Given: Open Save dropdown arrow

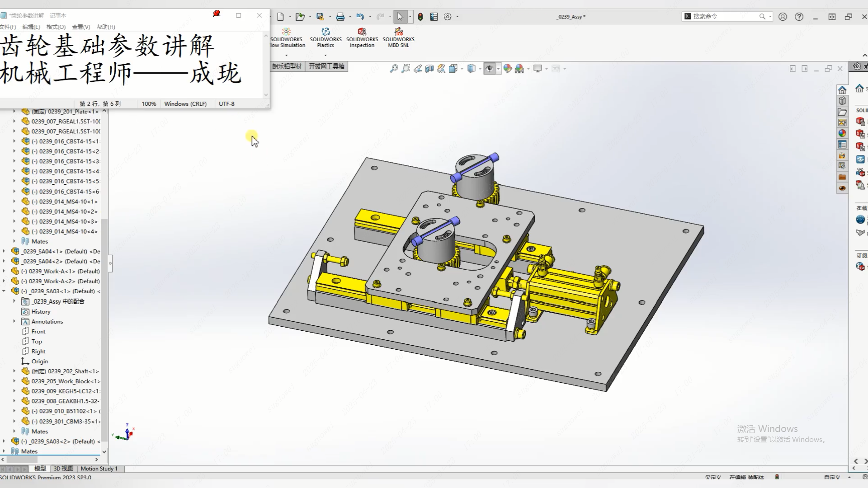Looking at the screenshot, I should tap(330, 17).
